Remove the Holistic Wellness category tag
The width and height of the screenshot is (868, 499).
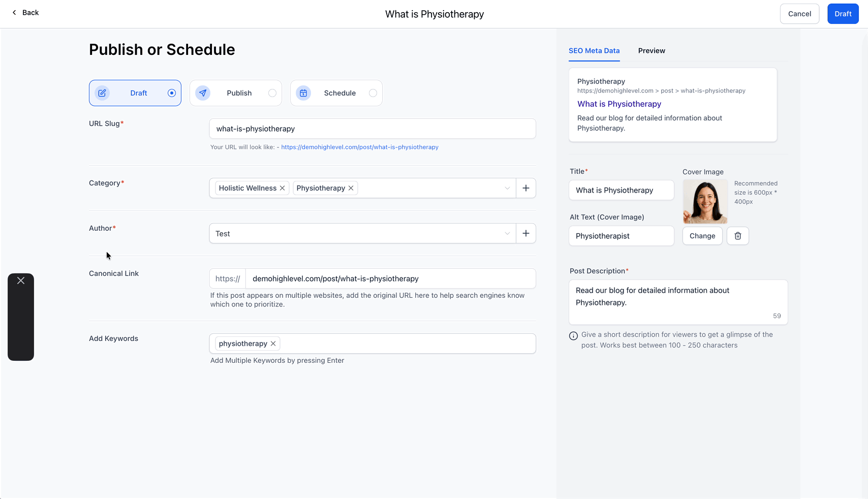click(x=283, y=188)
